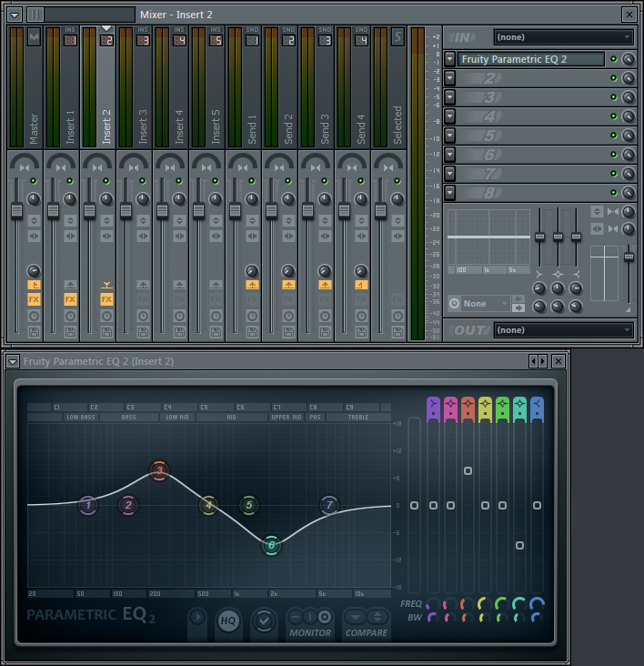Toggle effect slot 2 enable LED
The width and height of the screenshot is (644, 666).
pyautogui.click(x=613, y=78)
